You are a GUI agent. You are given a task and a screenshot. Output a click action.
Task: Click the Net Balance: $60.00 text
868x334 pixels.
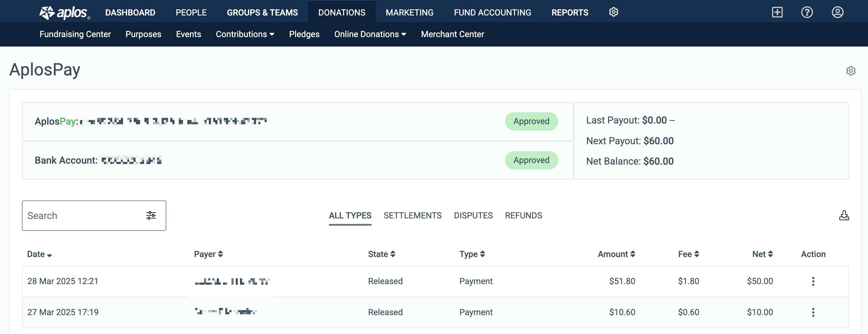pyautogui.click(x=630, y=161)
